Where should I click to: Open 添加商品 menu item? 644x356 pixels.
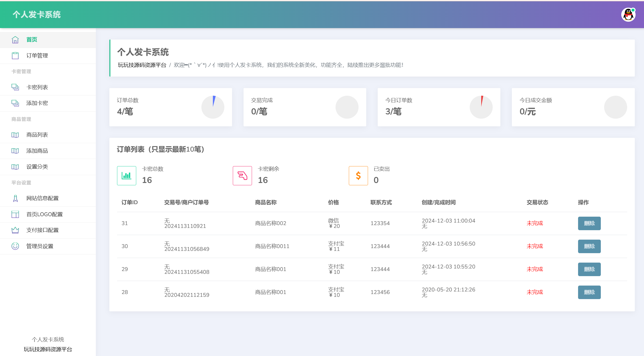tap(37, 151)
